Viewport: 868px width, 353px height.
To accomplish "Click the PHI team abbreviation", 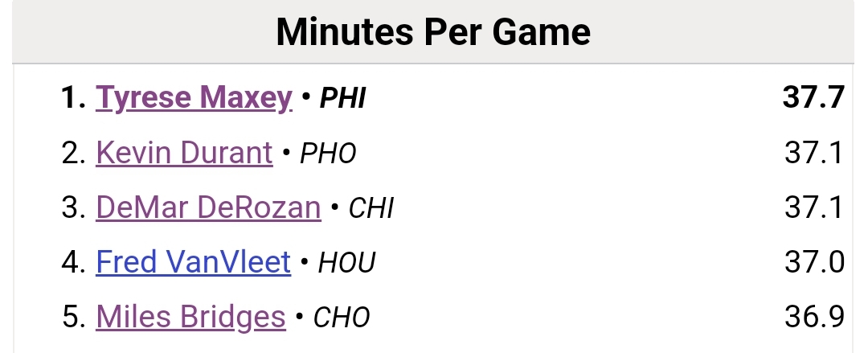I will tap(342, 98).
